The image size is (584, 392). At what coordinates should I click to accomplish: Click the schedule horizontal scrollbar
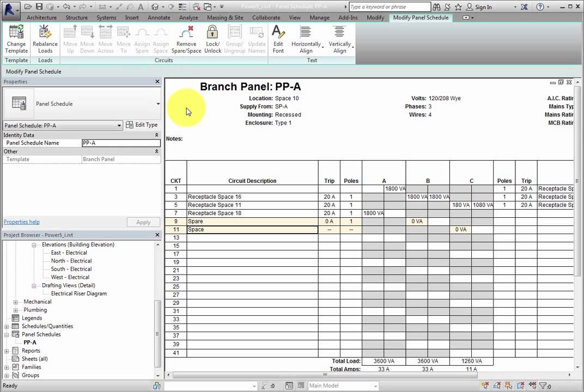coord(325,375)
